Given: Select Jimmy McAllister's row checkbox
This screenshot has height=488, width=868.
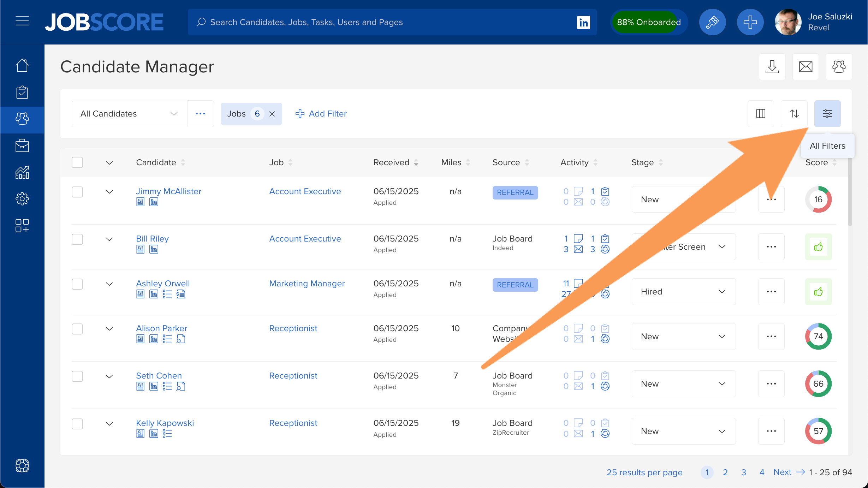Looking at the screenshot, I should [77, 192].
